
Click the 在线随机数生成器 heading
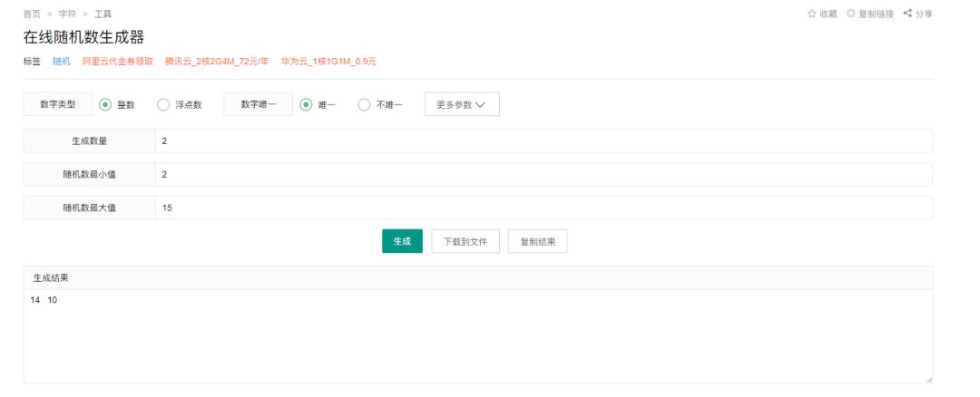point(83,37)
